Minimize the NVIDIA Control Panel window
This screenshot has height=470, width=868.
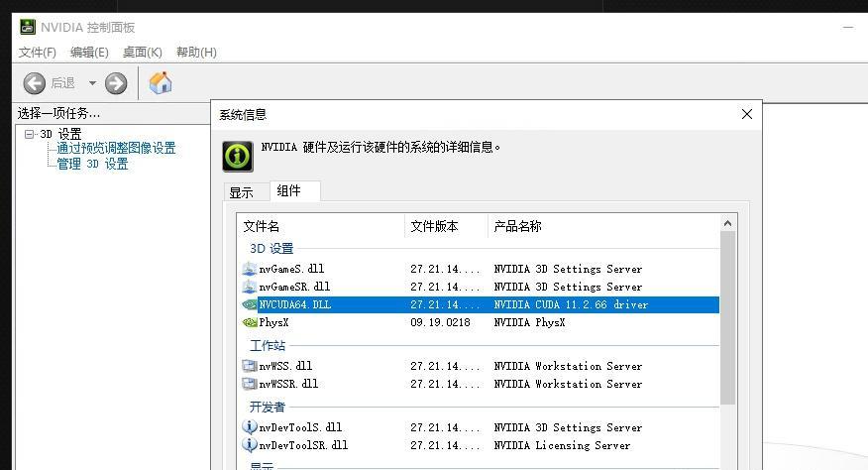click(x=848, y=27)
